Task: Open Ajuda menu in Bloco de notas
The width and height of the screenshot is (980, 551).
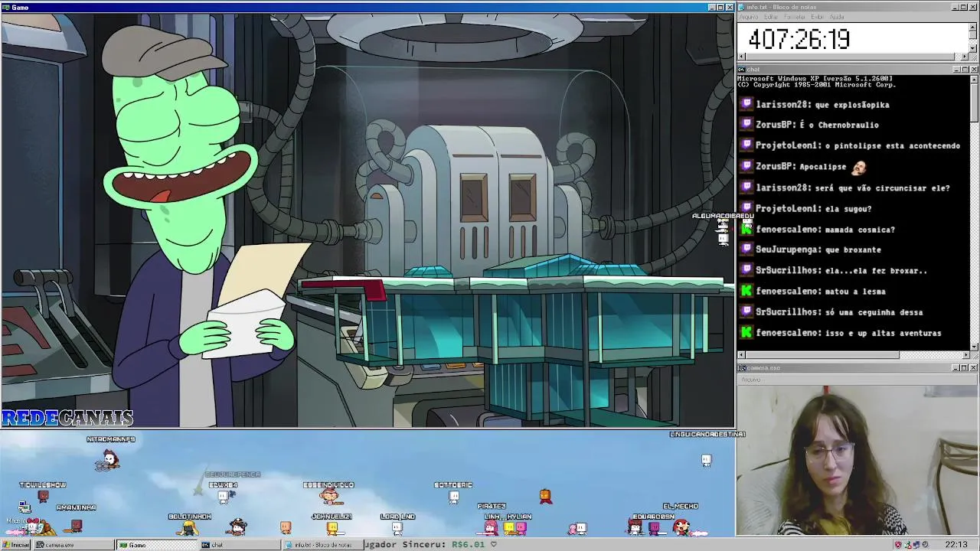Action: (837, 17)
